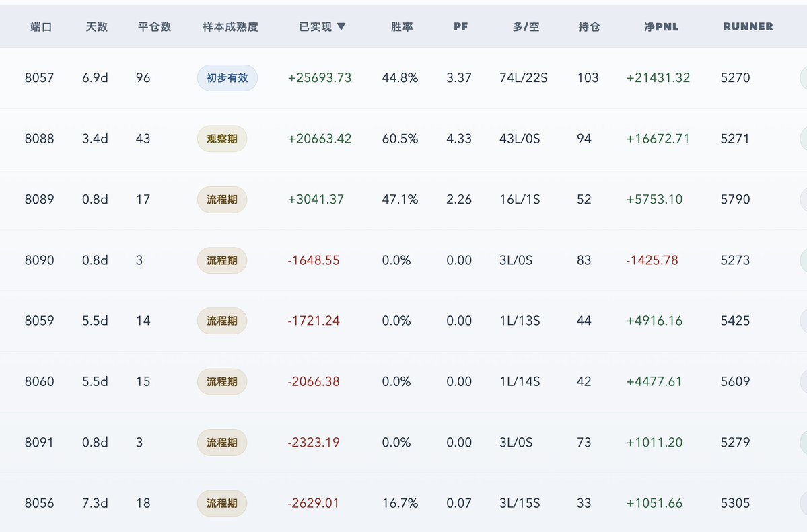The width and height of the screenshot is (807, 532).
Task: Click realized value +25693.73
Action: 320,78
